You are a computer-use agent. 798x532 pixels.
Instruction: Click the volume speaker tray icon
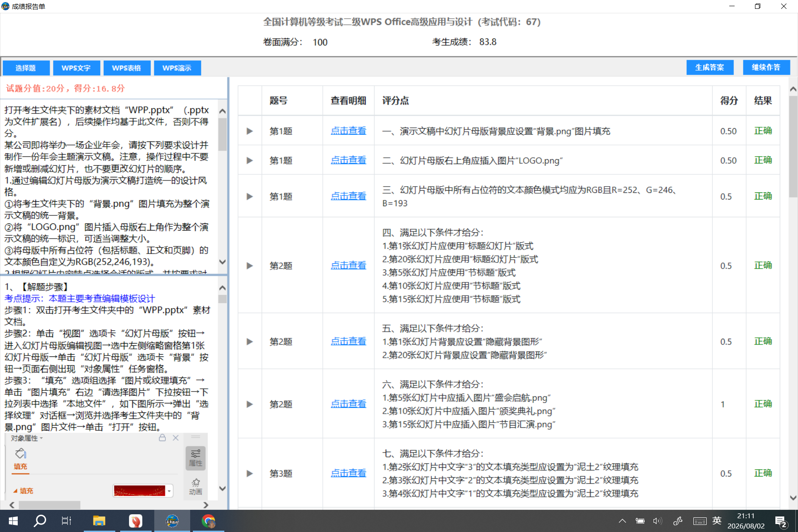(x=657, y=521)
